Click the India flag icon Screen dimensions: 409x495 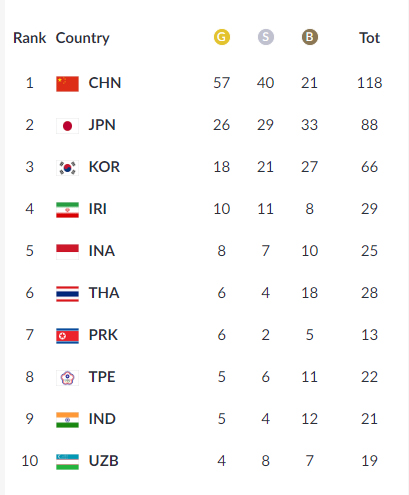click(x=67, y=420)
